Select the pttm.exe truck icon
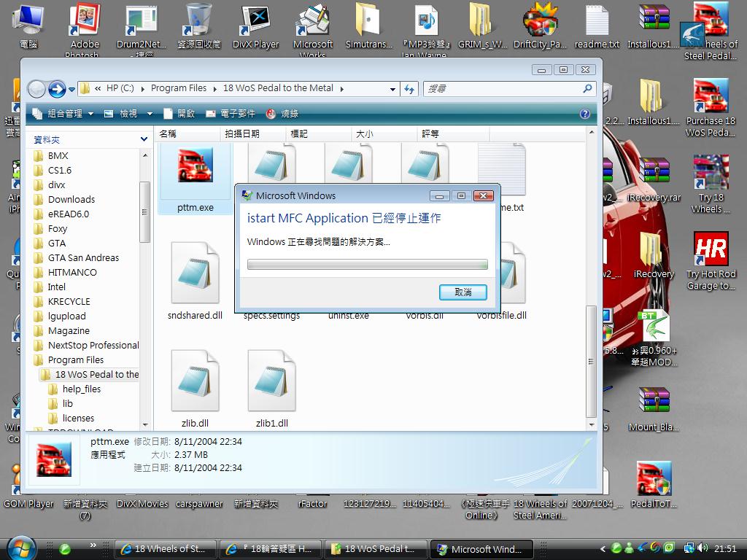This screenshot has width=747, height=560. click(195, 166)
